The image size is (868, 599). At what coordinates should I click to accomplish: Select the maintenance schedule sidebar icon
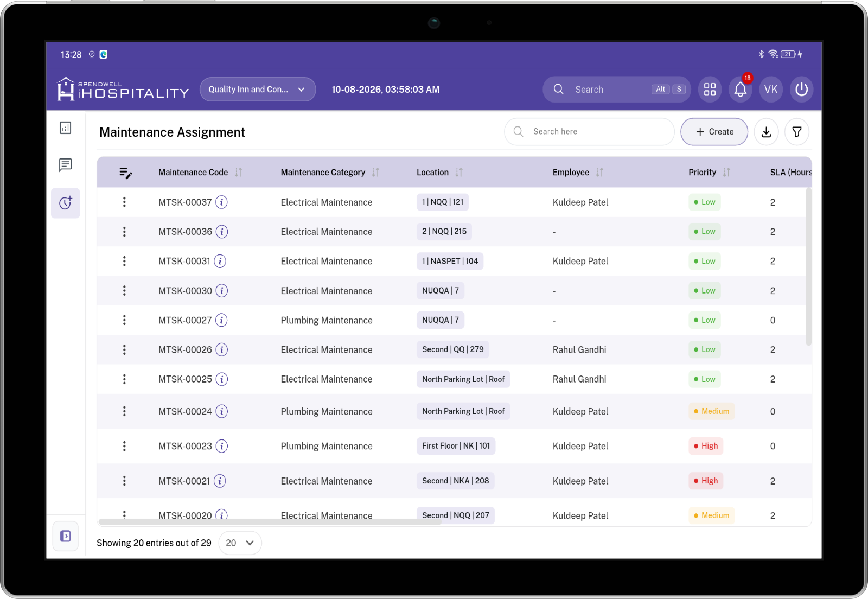click(66, 203)
